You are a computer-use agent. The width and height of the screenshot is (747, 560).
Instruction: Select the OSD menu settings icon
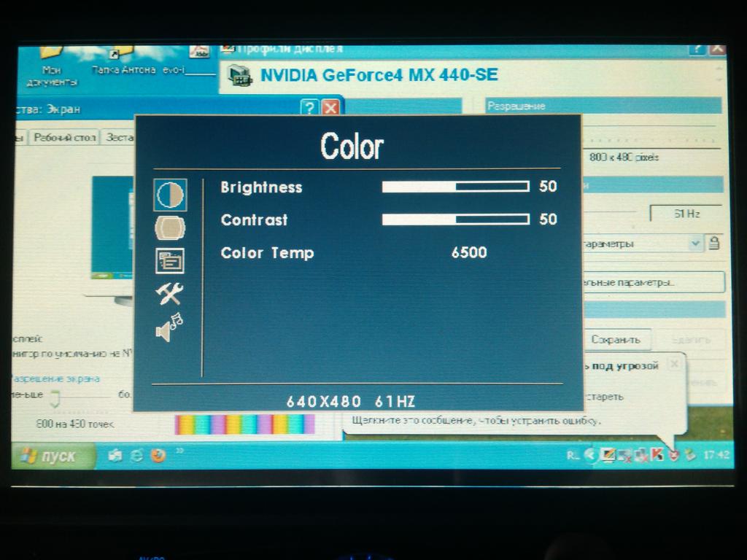point(170,261)
